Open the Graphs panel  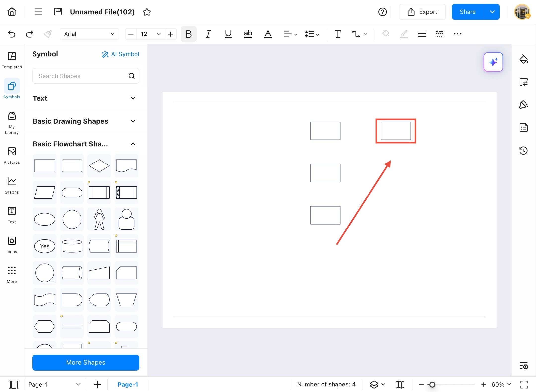tap(11, 185)
